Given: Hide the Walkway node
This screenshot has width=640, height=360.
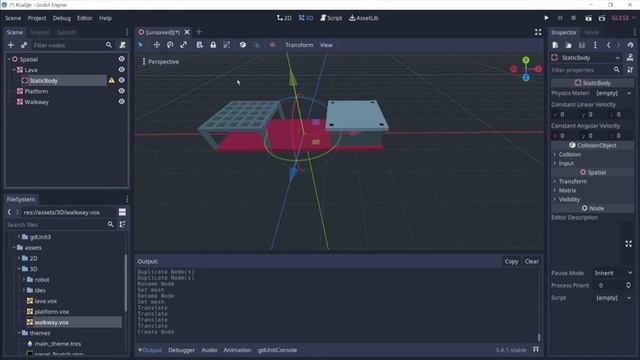Looking at the screenshot, I should coord(122,102).
